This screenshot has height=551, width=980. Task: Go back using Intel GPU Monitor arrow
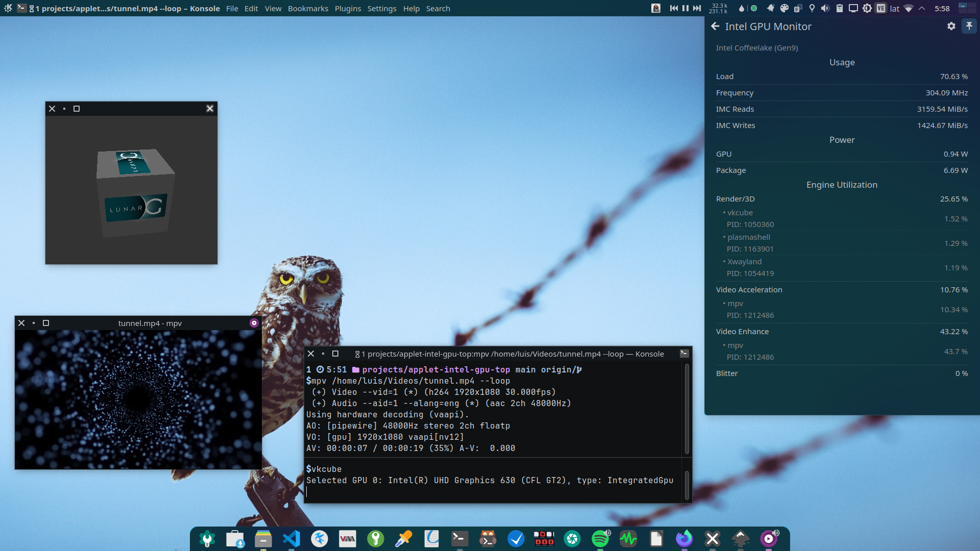(x=715, y=26)
